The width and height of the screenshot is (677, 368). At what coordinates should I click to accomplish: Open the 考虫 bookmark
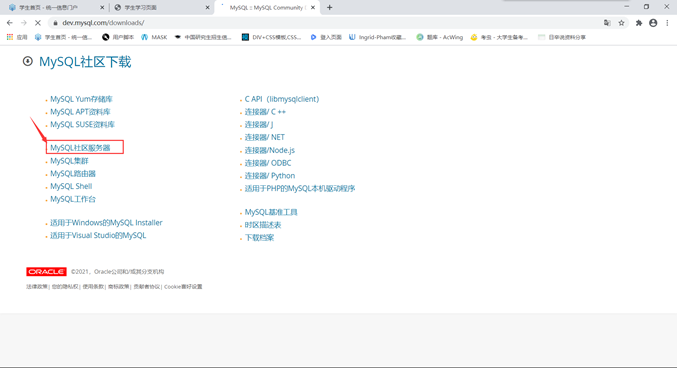coord(499,37)
